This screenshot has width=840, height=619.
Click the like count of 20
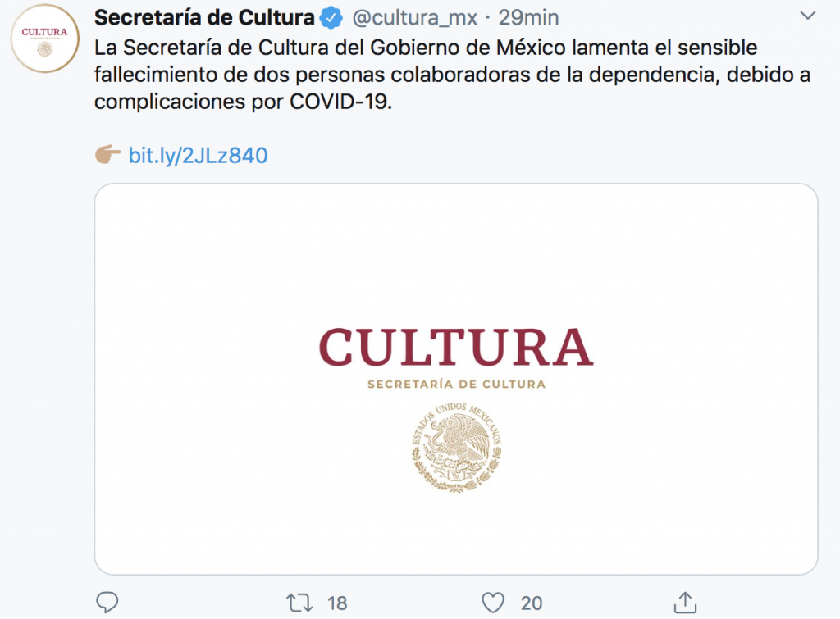point(532,603)
